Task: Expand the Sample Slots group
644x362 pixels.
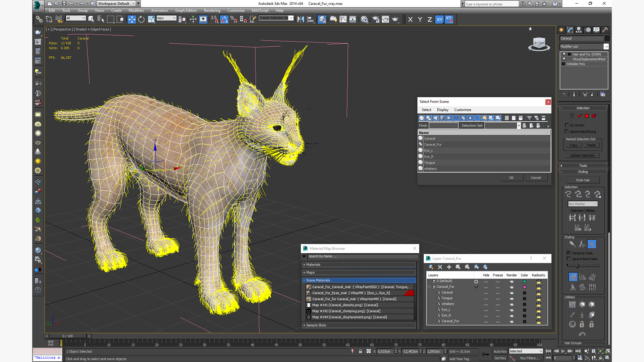Action: click(359, 325)
